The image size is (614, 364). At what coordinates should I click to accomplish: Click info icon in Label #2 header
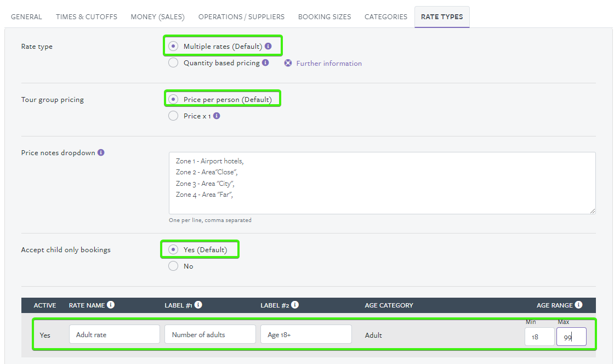295,305
